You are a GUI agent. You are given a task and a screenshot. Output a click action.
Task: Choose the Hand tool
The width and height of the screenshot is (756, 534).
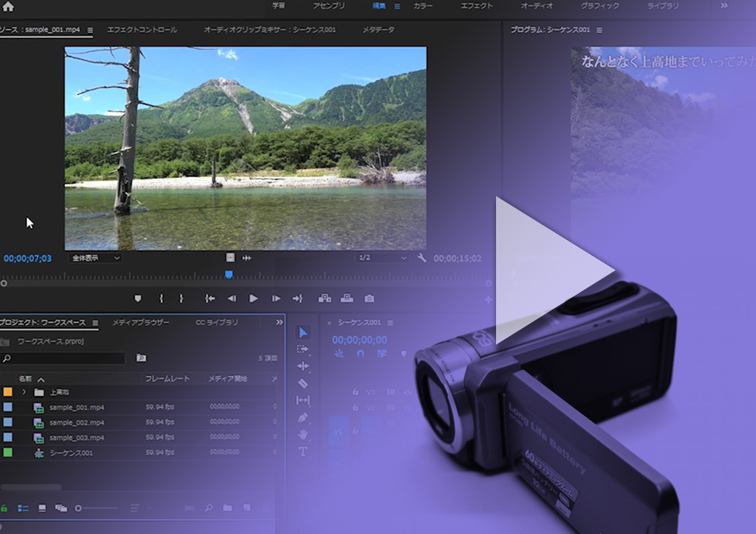point(303,434)
